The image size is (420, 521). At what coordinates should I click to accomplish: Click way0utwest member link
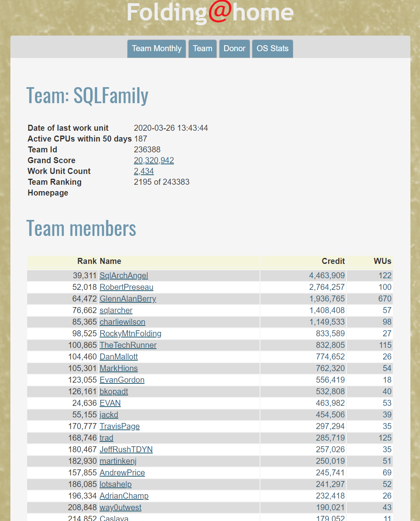coord(120,507)
